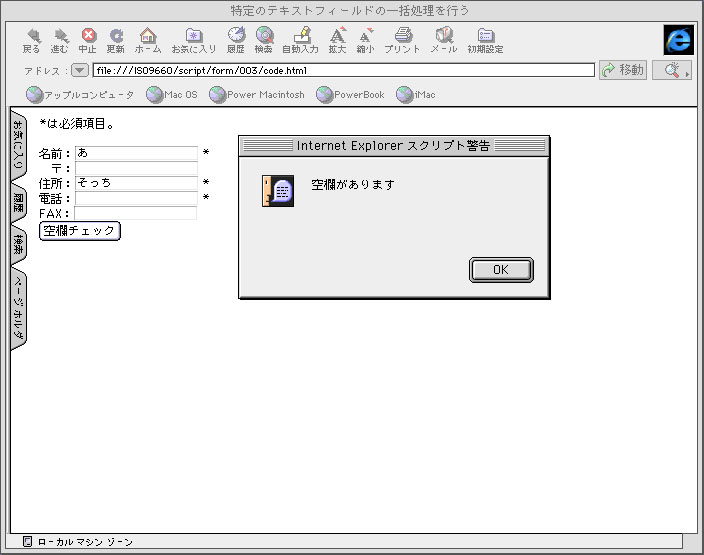Open the address history dropdown arrow
The width and height of the screenshot is (704, 555).
click(x=80, y=70)
